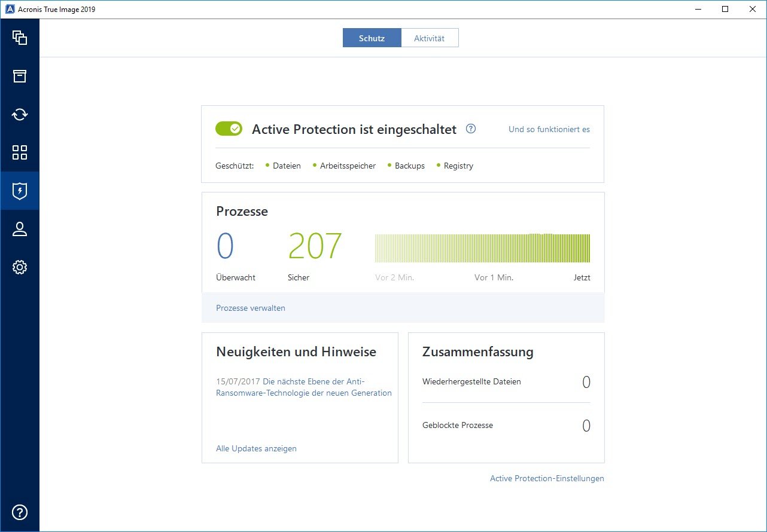The image size is (767, 532).
Task: Open the Archive section in the sidebar
Action: click(20, 76)
